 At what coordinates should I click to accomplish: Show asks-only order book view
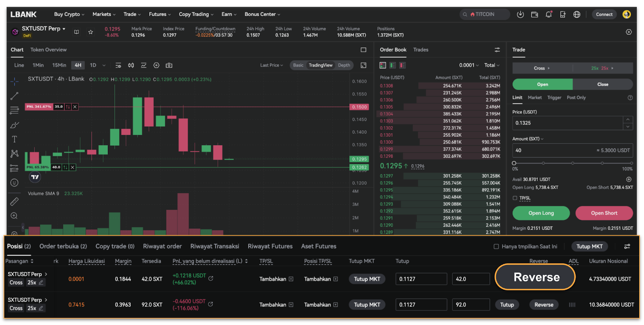[x=402, y=65]
